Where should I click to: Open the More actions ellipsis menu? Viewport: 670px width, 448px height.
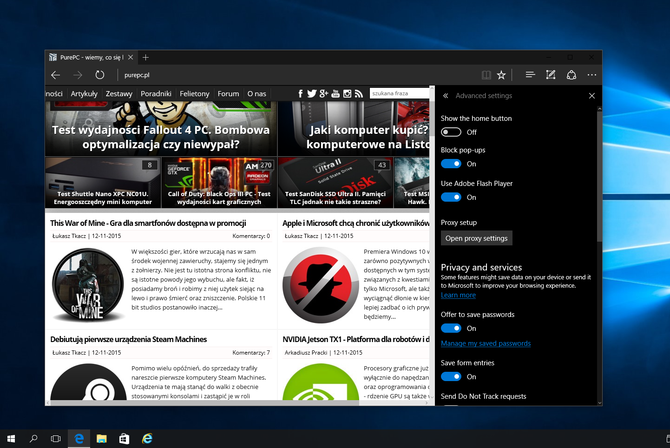coord(592,75)
